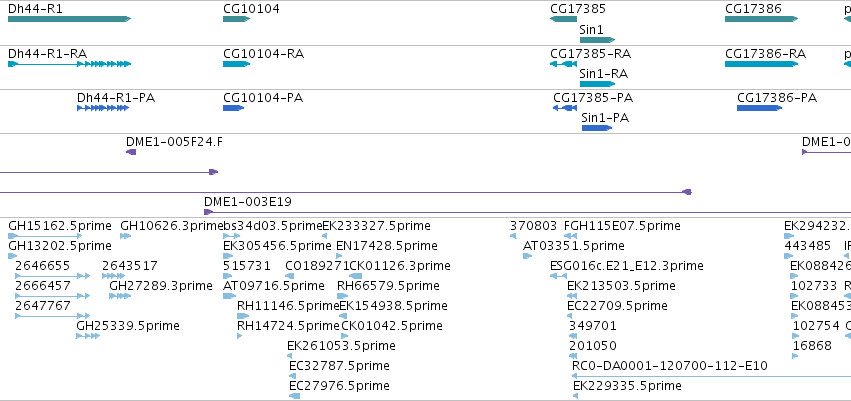Select the Dh44-R1 gene feature bar

(x=69, y=19)
